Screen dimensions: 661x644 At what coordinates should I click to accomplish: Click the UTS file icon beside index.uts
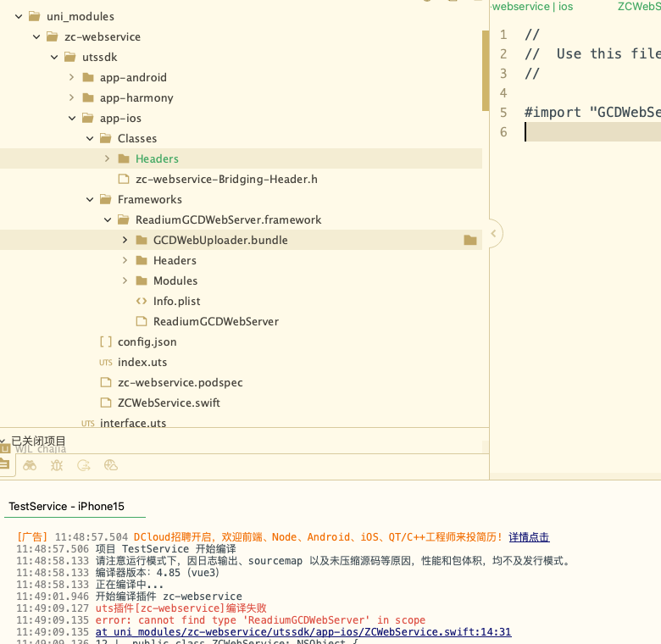[106, 363]
